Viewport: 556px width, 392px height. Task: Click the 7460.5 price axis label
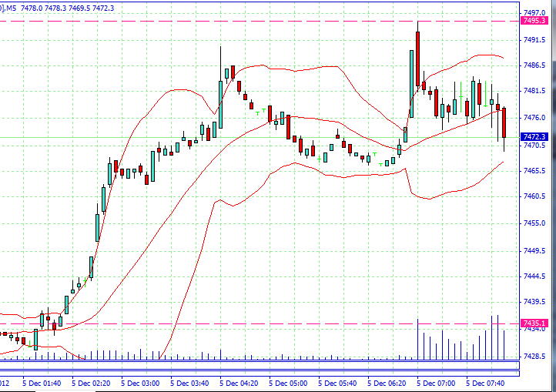[x=534, y=196]
